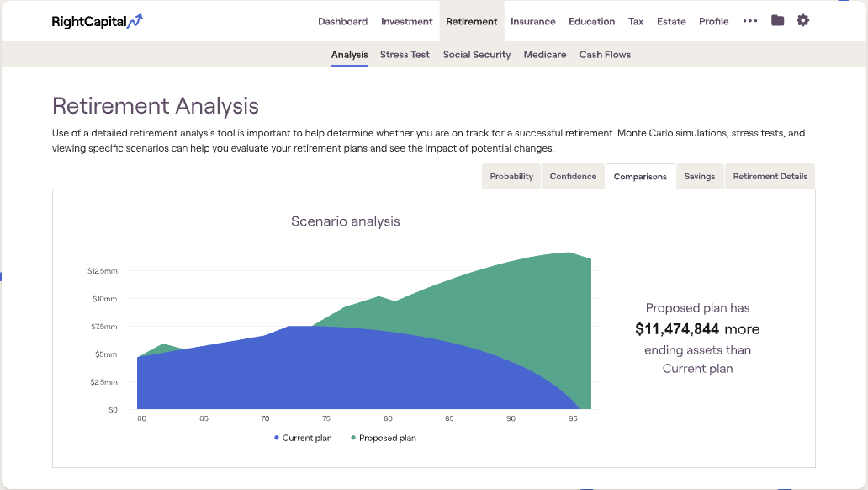Image resolution: width=868 pixels, height=490 pixels.
Task: Switch to Cash Flows sub-tab
Action: coord(605,55)
